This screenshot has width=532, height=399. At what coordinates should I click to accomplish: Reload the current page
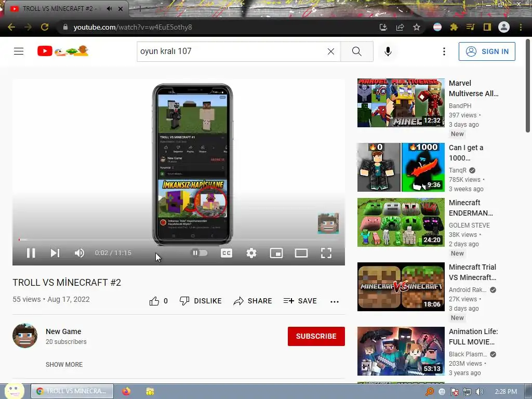point(45,27)
